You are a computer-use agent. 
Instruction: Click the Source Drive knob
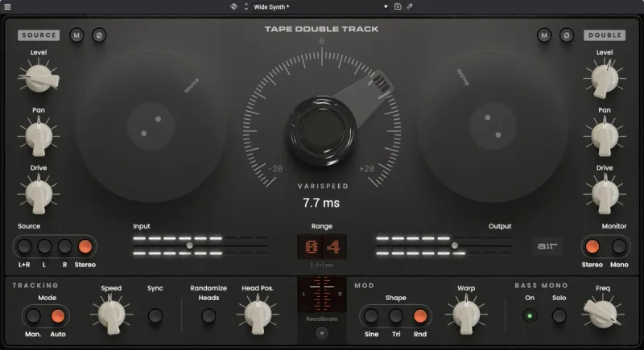[39, 194]
